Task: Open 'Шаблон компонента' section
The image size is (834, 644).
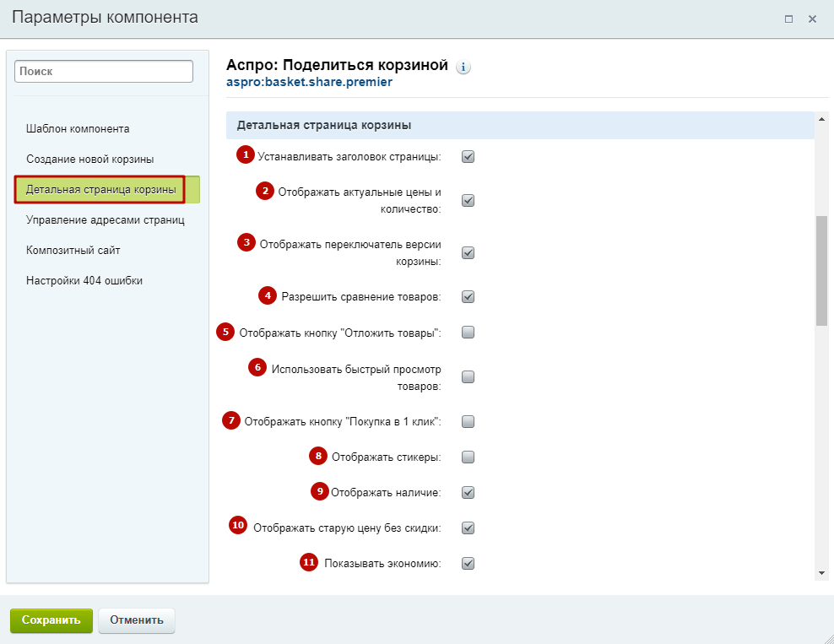Action: 78,128
